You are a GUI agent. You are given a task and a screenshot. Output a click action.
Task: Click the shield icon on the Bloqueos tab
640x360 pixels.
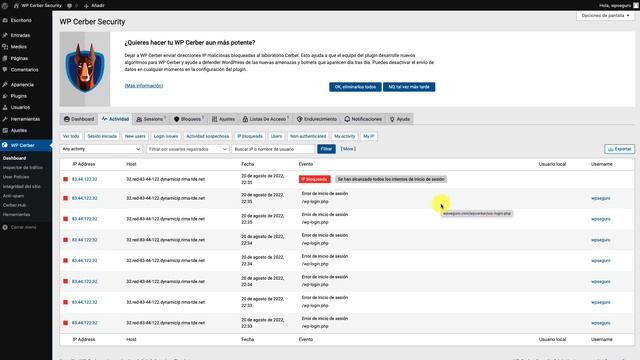[x=176, y=119]
